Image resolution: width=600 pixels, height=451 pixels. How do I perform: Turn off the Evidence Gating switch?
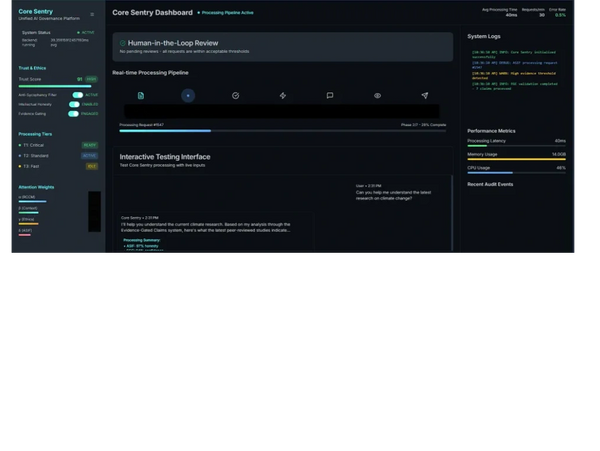(74, 113)
